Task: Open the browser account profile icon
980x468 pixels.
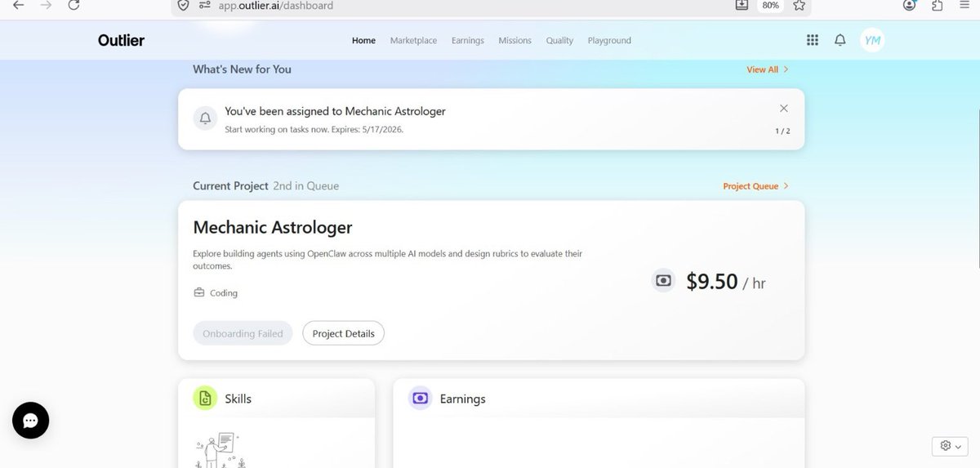Action: (x=910, y=5)
